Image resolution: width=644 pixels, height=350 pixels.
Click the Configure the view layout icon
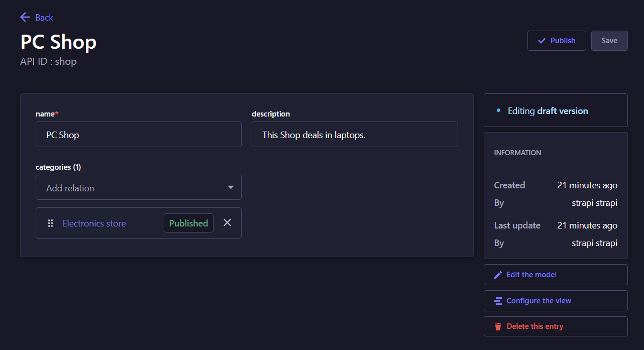tap(498, 301)
